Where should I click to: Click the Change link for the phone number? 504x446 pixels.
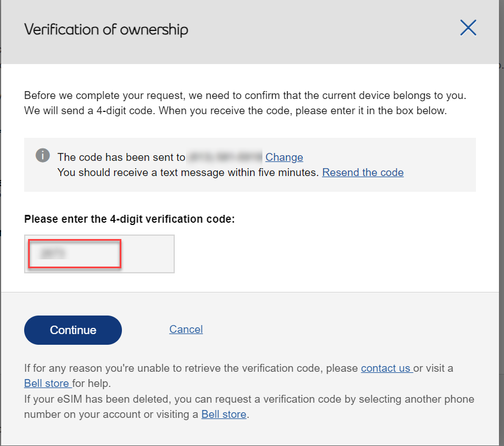(284, 157)
